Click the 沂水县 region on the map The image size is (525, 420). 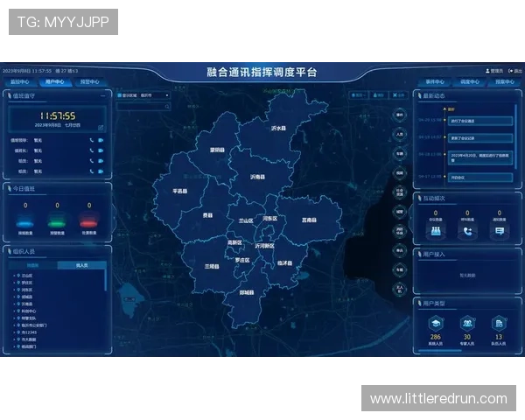[278, 128]
